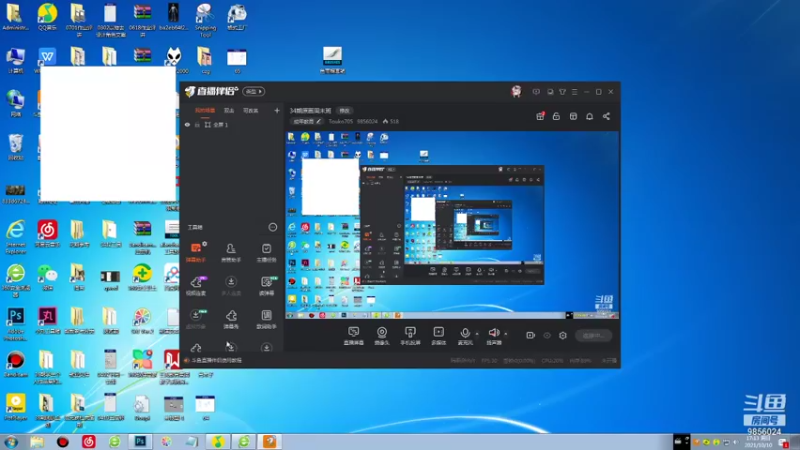Screen dimensions: 800x450
Task: Click the padlock icon in the room header
Action: pyautogui.click(x=556, y=116)
